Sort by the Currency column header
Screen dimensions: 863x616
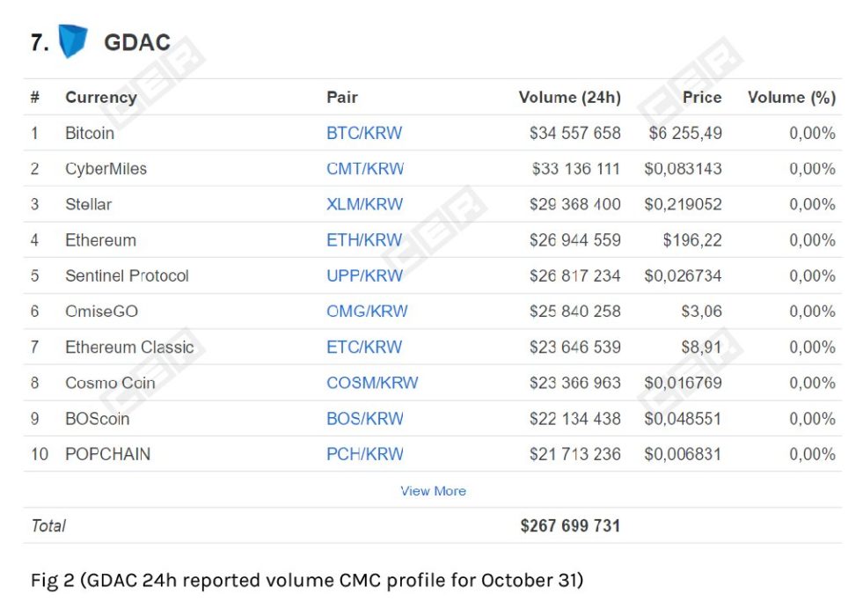coord(100,98)
